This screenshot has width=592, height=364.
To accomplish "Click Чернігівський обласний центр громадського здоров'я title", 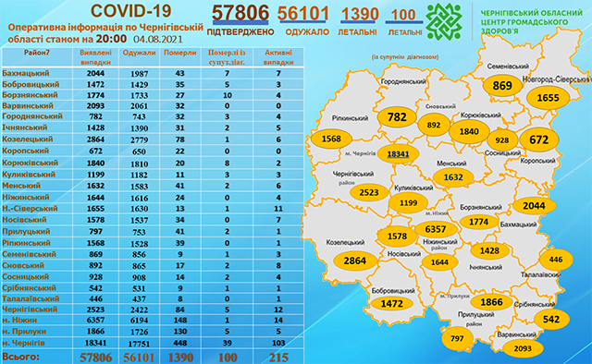I will coord(532,22).
